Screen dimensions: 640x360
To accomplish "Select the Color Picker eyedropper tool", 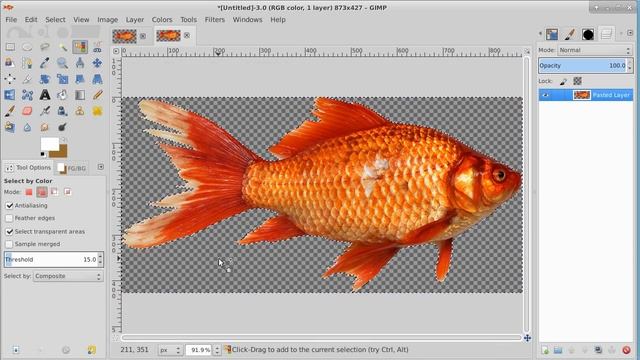I will (x=45, y=63).
